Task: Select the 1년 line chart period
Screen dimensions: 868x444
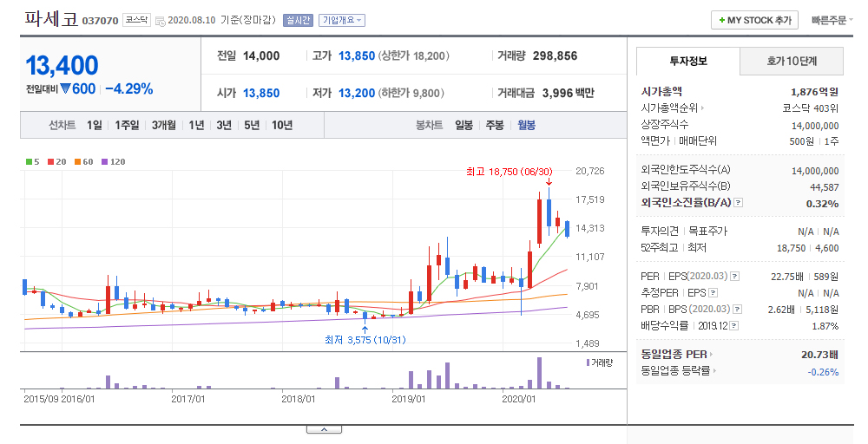Action: point(196,126)
